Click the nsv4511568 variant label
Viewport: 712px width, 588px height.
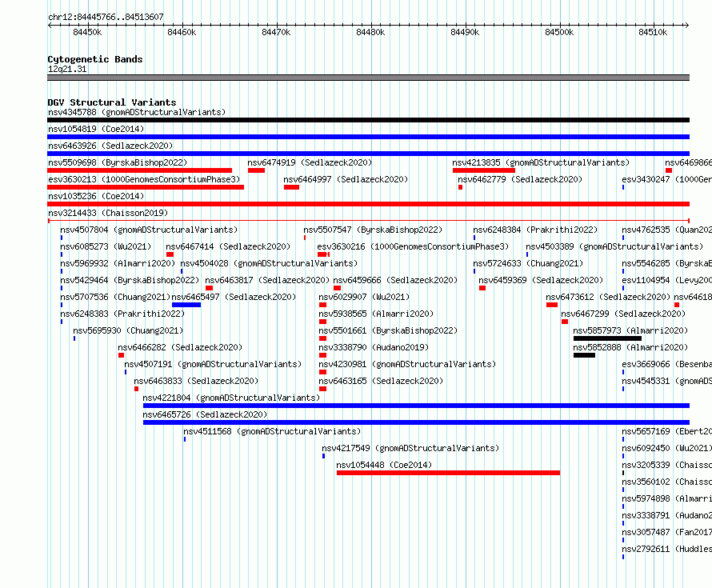[x=273, y=431]
